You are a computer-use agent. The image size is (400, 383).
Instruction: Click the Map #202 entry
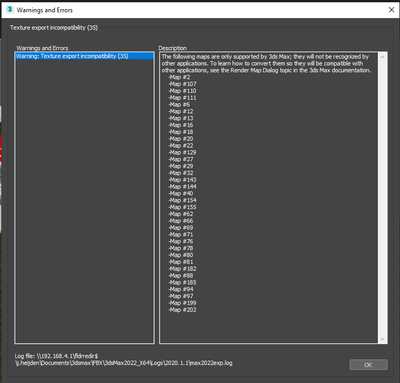(182, 309)
